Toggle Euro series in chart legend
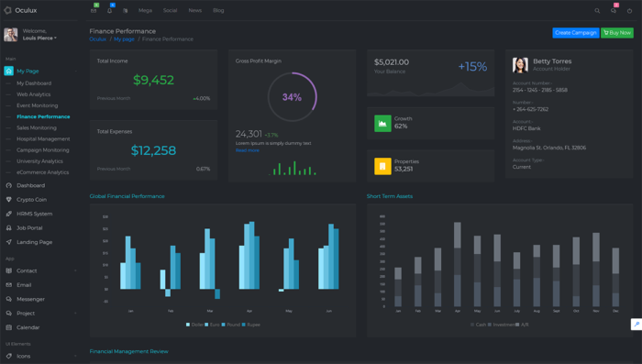 pyautogui.click(x=212, y=325)
